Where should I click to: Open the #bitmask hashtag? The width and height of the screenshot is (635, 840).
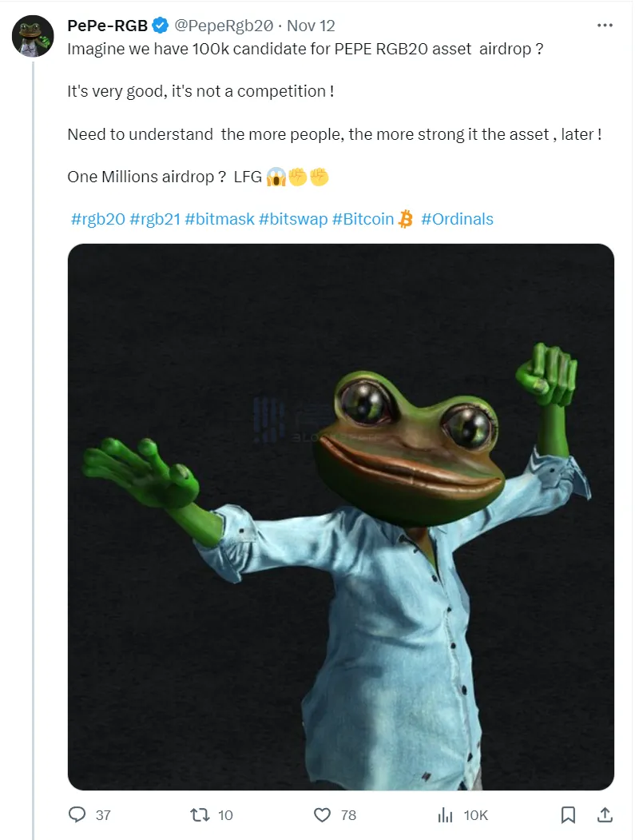(219, 219)
